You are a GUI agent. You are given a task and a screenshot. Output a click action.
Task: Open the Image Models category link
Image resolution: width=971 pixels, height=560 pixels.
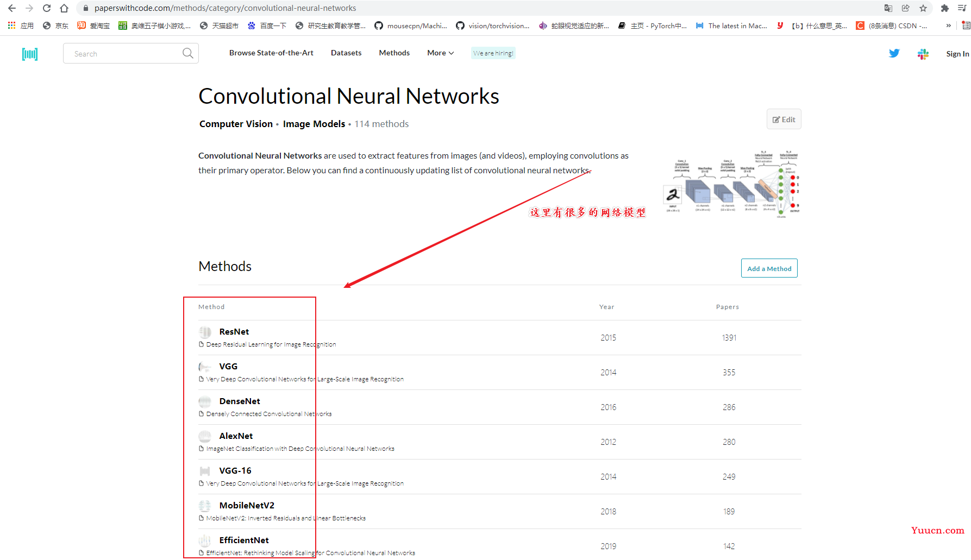314,124
